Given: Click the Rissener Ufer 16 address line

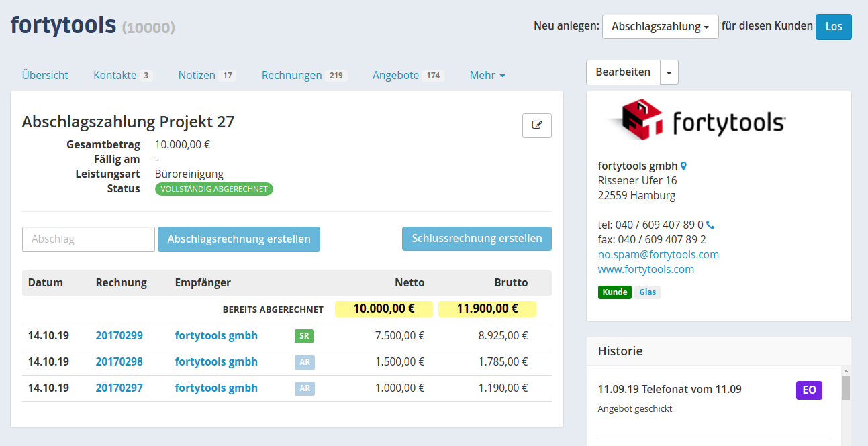Looking at the screenshot, I should [x=638, y=181].
